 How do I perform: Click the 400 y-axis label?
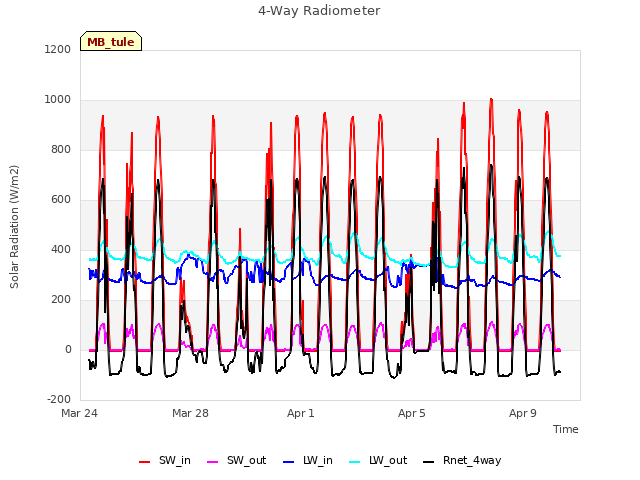tap(61, 249)
